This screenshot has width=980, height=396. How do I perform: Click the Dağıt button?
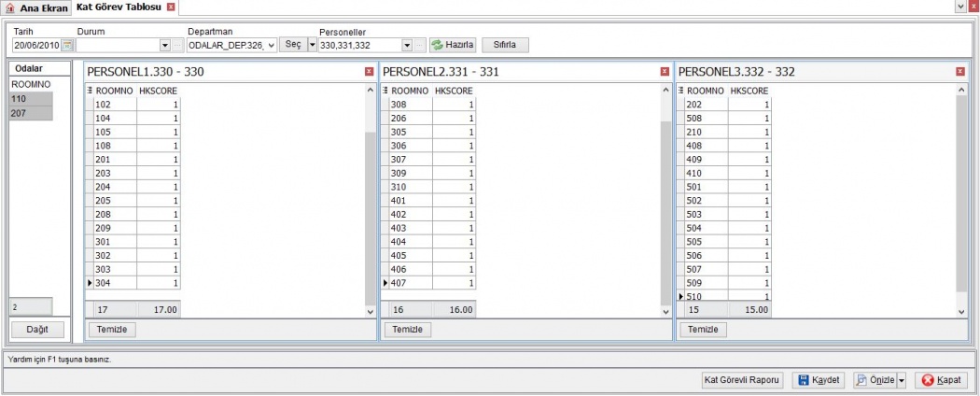(x=37, y=330)
